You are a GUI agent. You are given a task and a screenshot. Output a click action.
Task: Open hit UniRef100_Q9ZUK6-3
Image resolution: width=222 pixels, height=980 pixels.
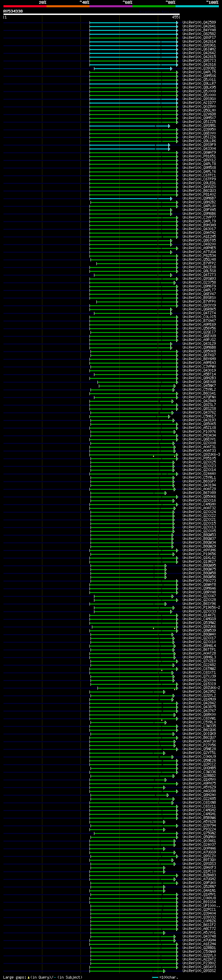click(201, 454)
